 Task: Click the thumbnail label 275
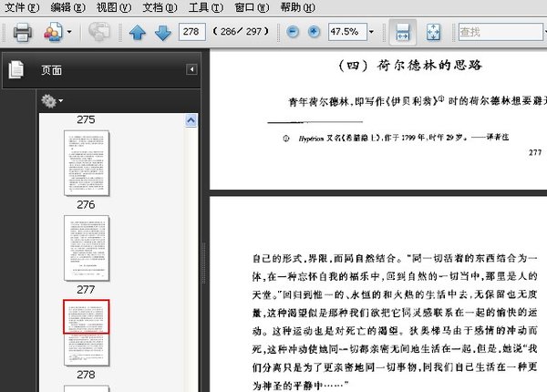pos(86,119)
